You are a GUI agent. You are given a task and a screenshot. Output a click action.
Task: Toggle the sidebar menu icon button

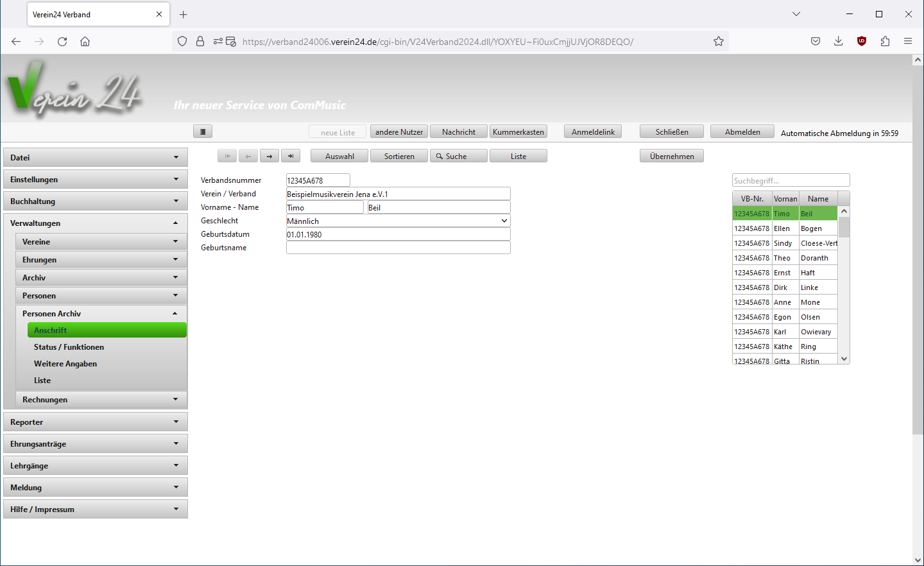coord(203,132)
